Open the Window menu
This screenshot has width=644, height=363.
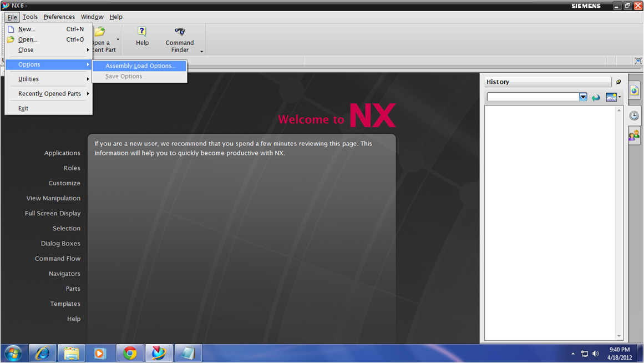92,17
